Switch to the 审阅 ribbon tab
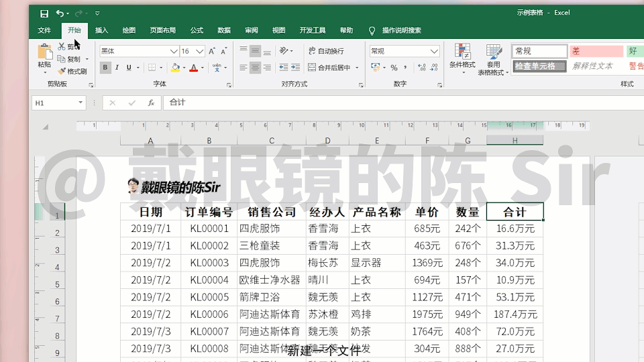The height and width of the screenshot is (362, 644). click(x=252, y=30)
